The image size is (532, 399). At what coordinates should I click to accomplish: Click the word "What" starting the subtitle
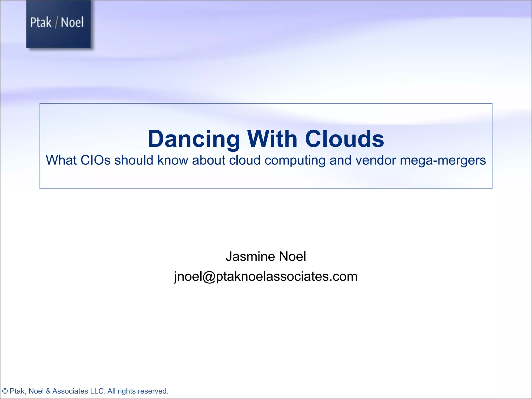[x=61, y=160]
